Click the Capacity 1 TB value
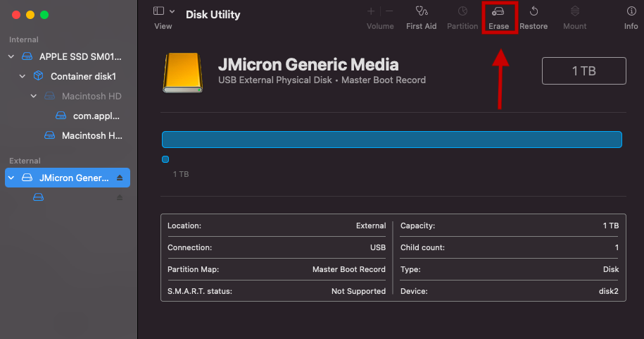 (x=611, y=226)
